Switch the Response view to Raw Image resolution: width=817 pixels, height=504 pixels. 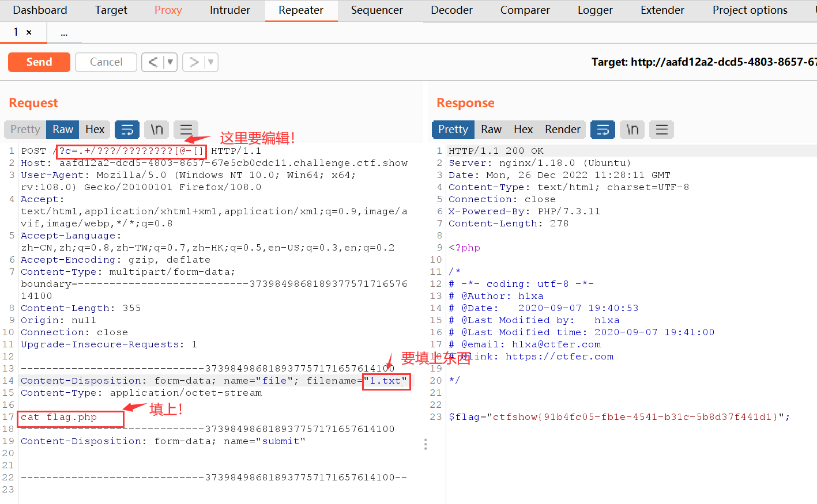(x=491, y=130)
